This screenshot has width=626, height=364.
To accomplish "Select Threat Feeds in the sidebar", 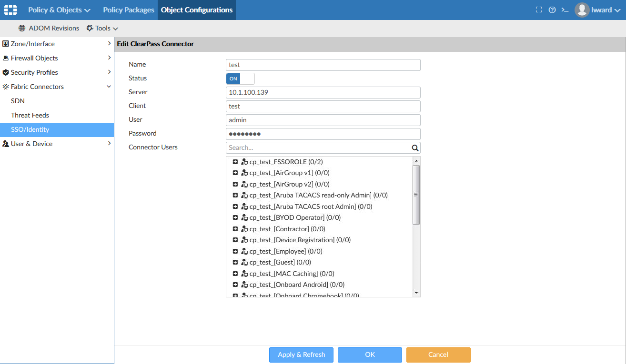I will click(30, 115).
